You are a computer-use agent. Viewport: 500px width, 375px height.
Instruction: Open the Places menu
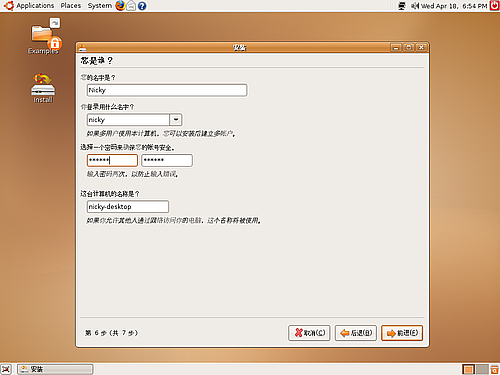click(71, 6)
